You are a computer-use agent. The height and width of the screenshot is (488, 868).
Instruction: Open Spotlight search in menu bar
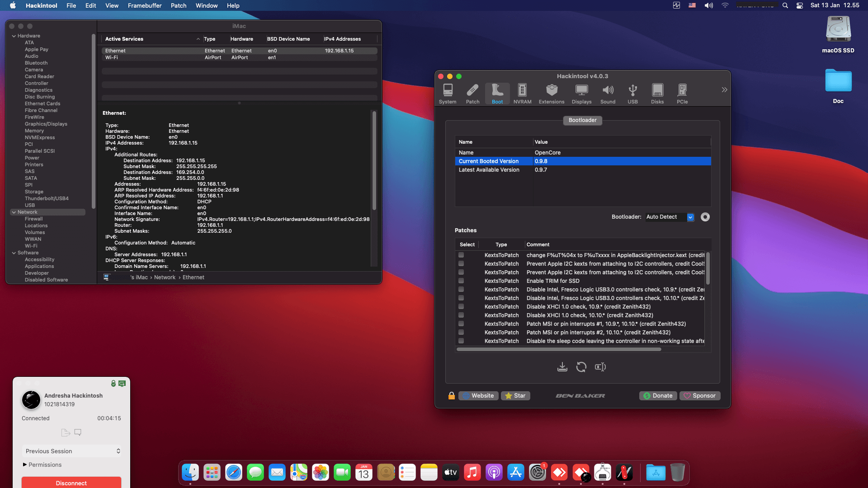(785, 5)
